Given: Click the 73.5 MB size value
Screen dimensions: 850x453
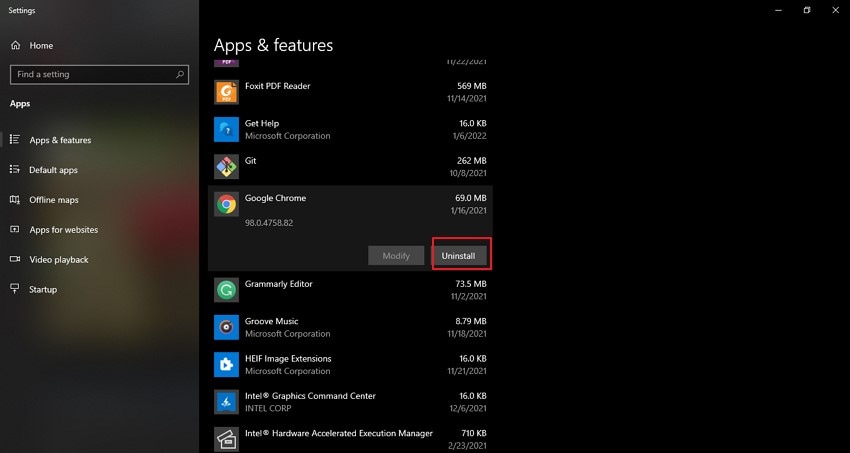Looking at the screenshot, I should pyautogui.click(x=471, y=284).
